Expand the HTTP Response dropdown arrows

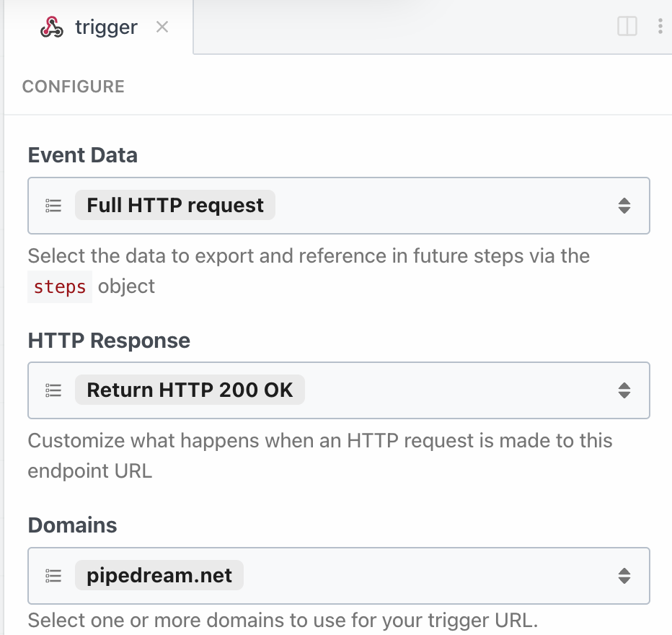(x=624, y=390)
